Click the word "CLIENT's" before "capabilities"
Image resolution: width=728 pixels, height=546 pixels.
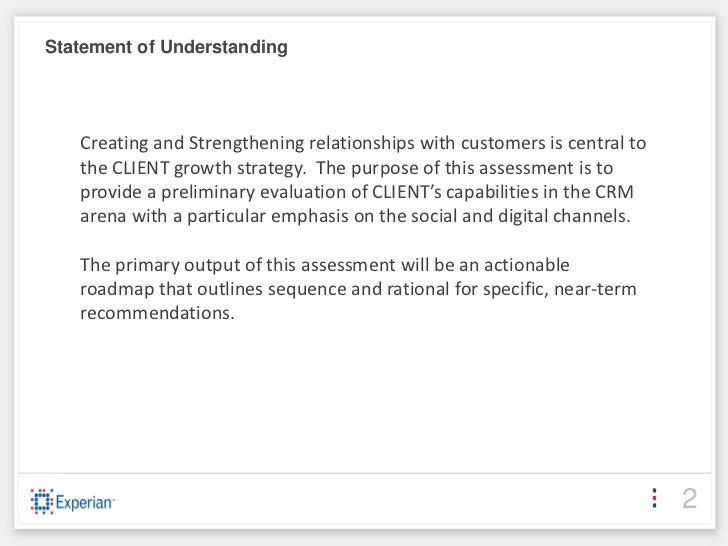click(x=407, y=192)
